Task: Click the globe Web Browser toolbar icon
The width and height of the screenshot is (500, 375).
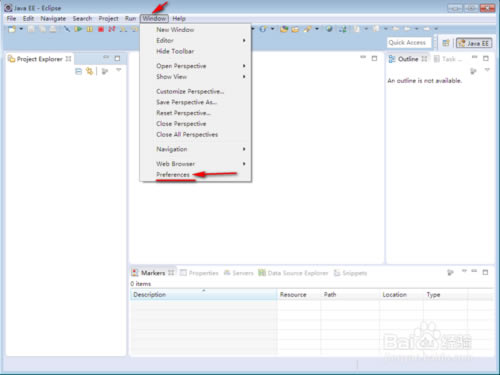Action: 329,29
